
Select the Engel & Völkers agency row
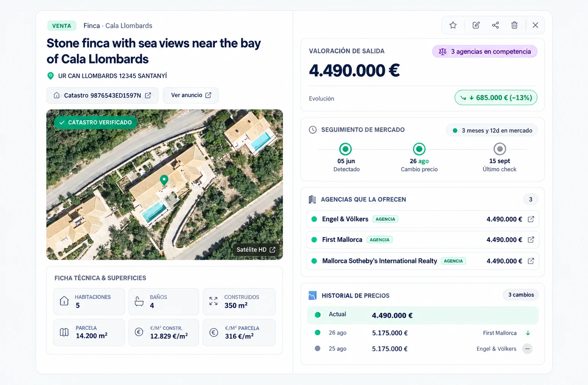(x=422, y=219)
